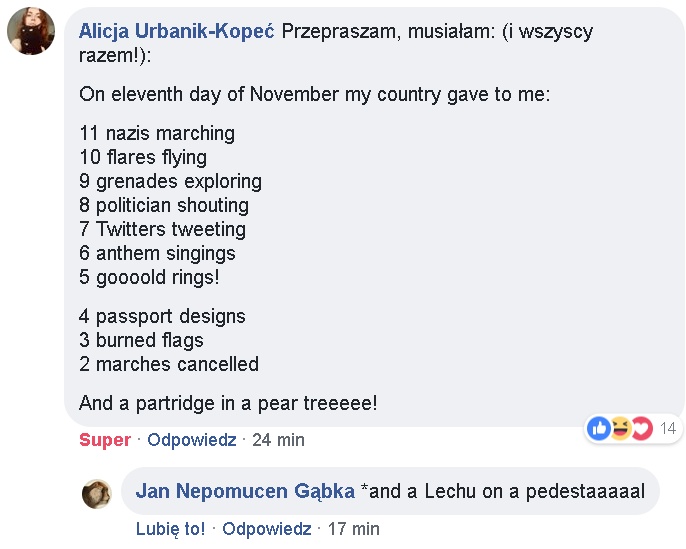Open Alicja Urbanik-Kopeć's profile picture
This screenshot has width=686, height=549.
tap(30, 31)
